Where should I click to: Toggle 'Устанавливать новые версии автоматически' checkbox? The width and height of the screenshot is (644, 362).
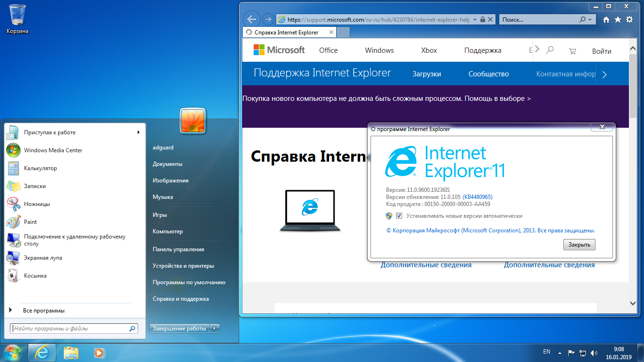point(399,216)
